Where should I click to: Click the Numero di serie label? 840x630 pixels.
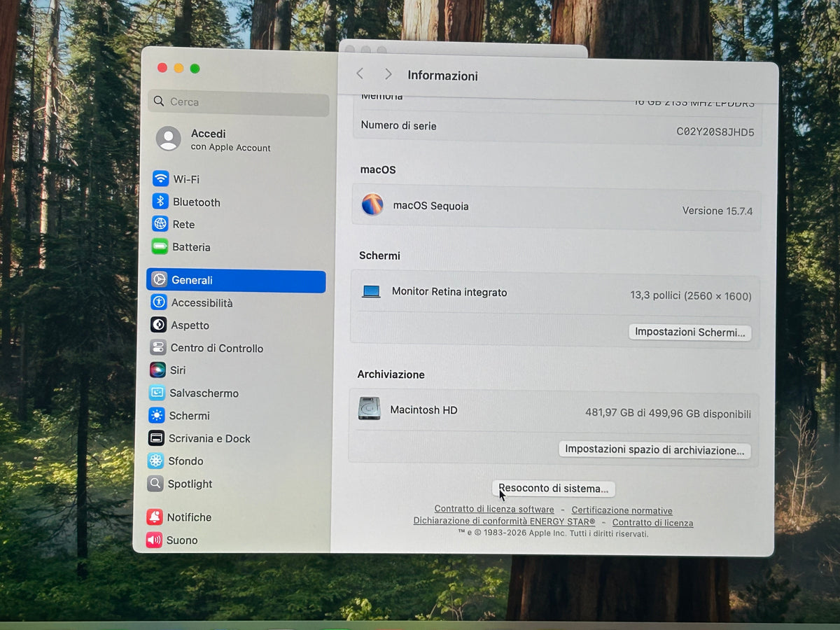pyautogui.click(x=398, y=126)
